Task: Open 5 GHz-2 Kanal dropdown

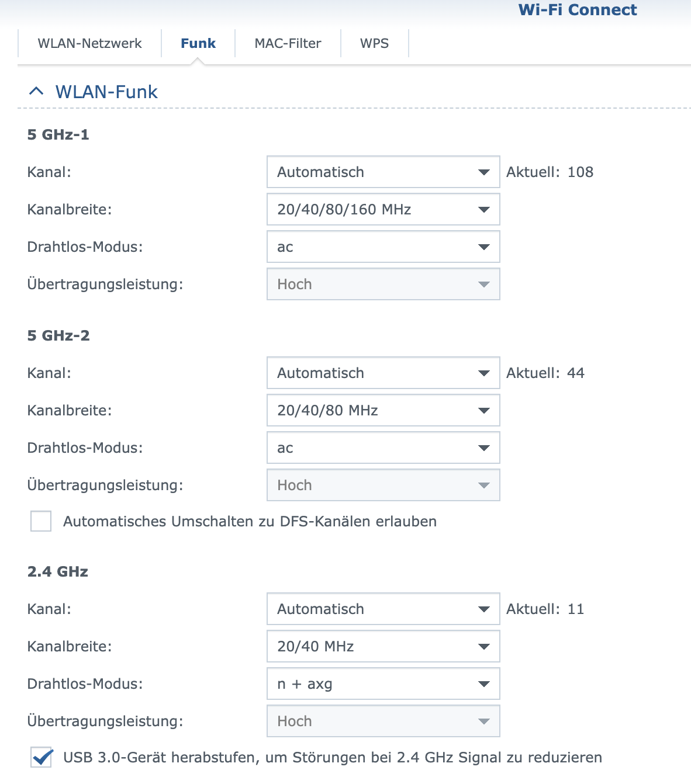Action: tap(383, 373)
